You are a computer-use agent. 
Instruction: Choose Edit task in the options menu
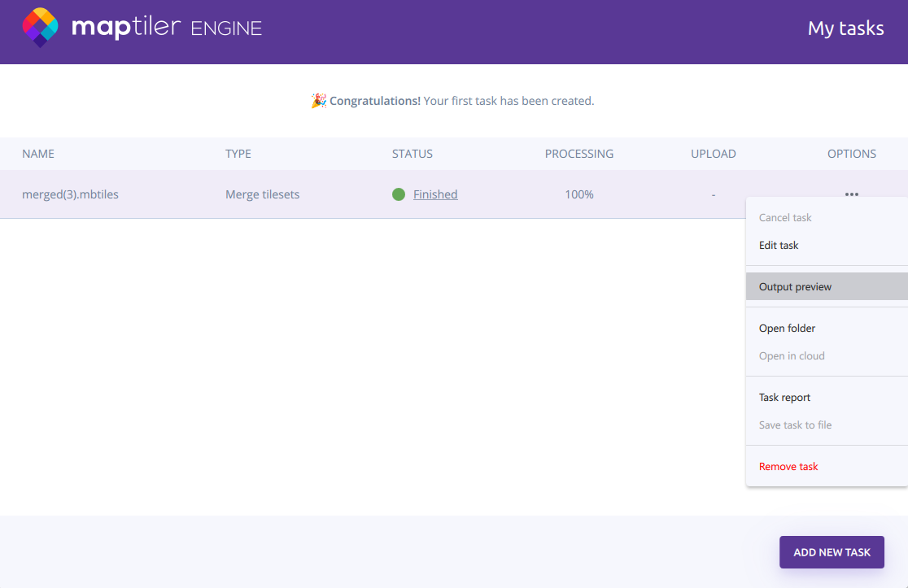point(779,245)
